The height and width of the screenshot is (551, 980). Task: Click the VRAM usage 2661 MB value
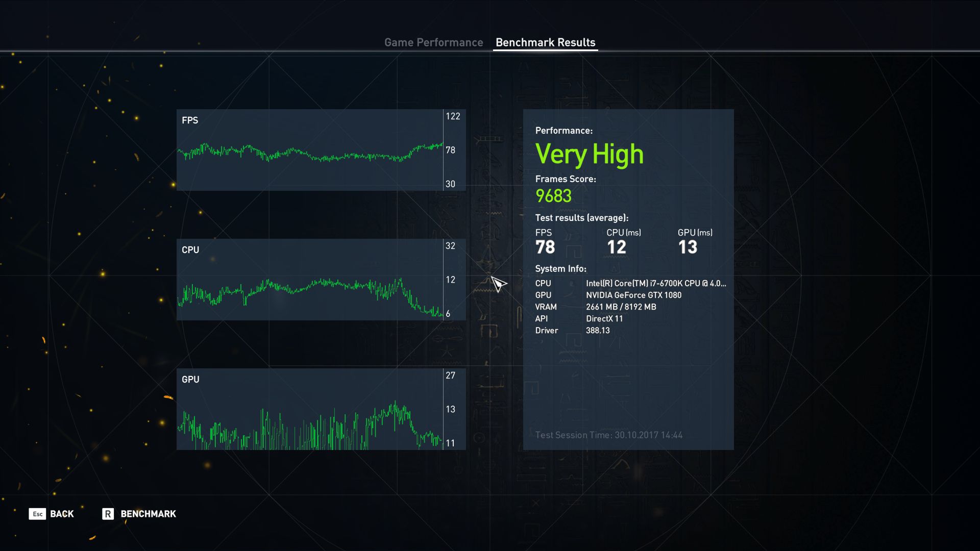point(621,307)
